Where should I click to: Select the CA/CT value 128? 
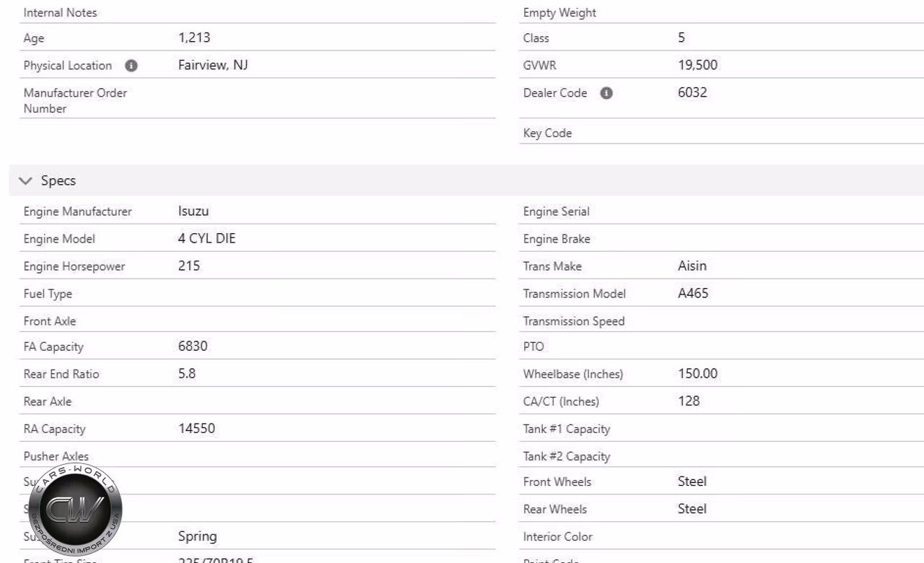tap(689, 401)
